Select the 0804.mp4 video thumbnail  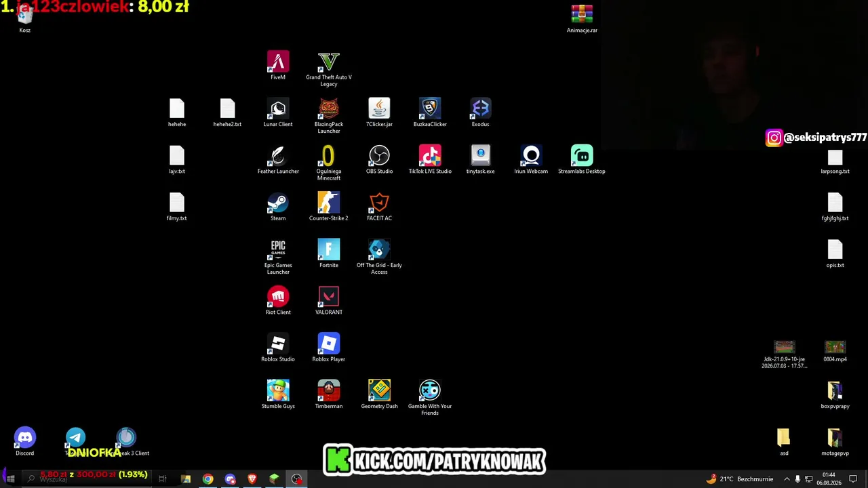[835, 350]
